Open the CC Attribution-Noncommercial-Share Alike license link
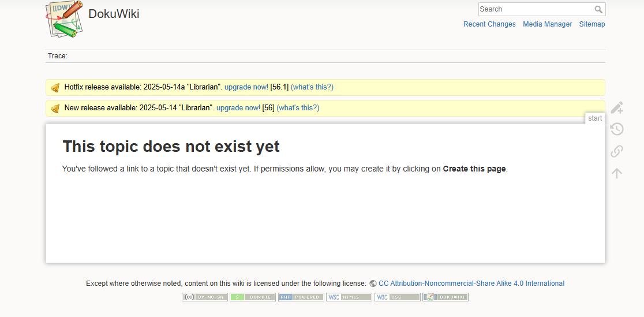The image size is (644, 317). [x=471, y=284]
